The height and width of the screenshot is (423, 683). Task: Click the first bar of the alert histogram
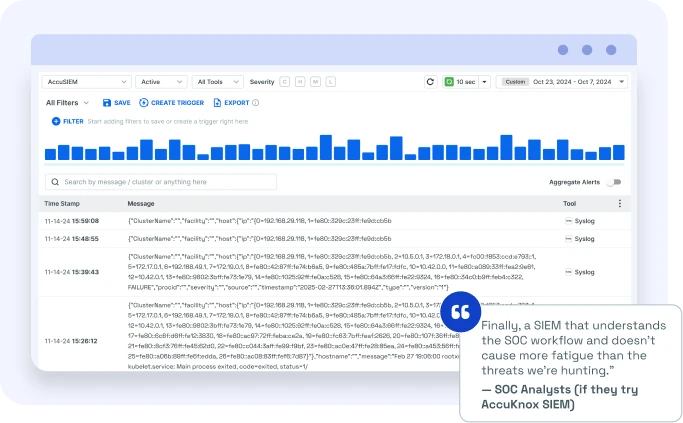51,154
